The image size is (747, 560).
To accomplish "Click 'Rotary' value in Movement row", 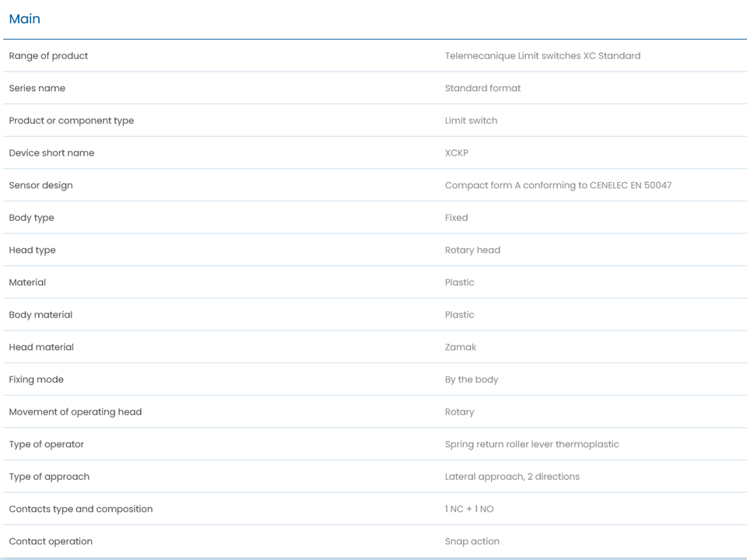I will pos(459,412).
